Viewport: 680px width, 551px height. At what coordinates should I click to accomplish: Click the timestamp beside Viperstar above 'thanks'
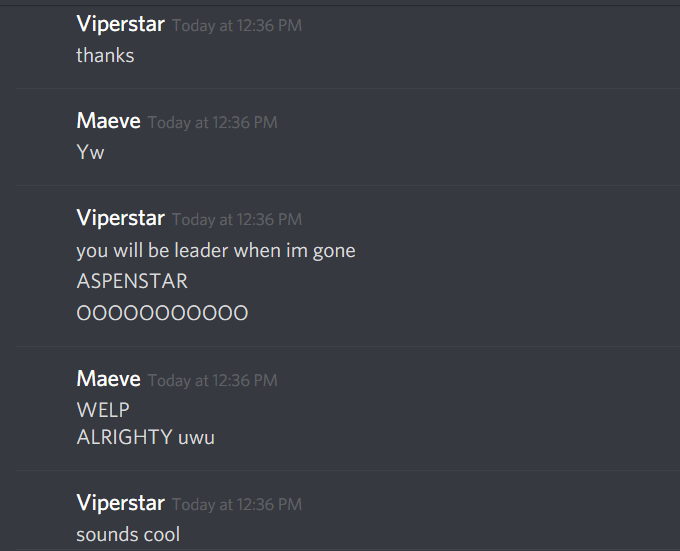(237, 26)
